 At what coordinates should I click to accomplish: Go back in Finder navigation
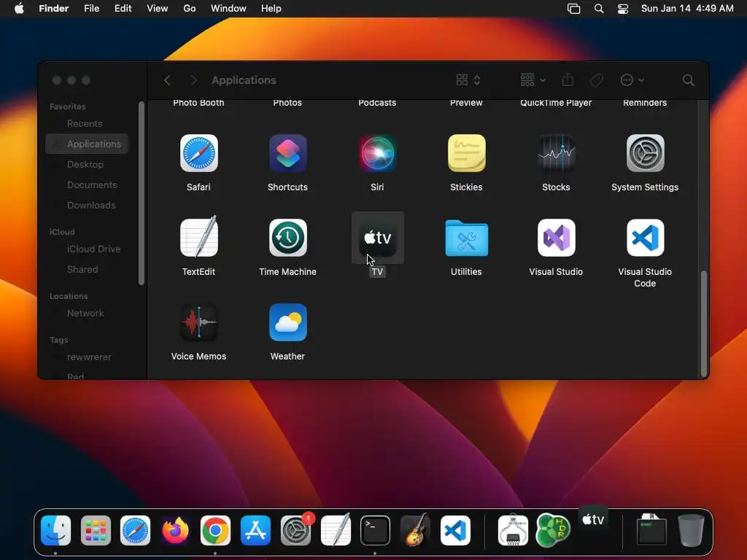coord(167,80)
